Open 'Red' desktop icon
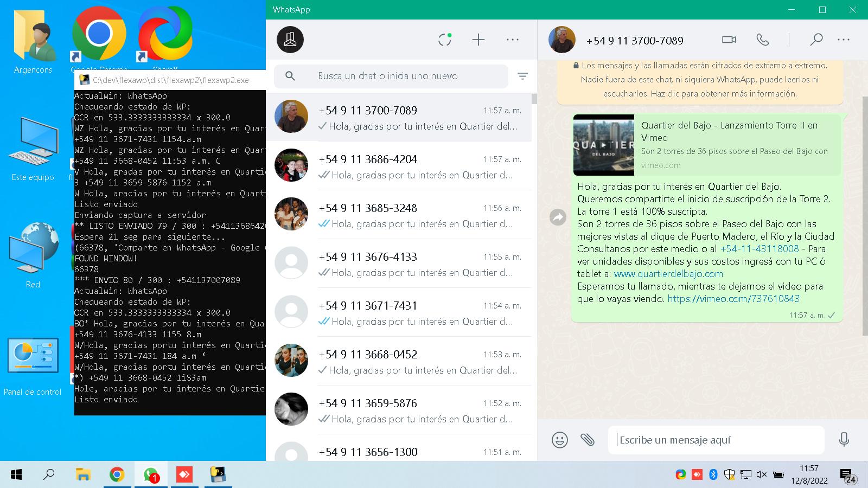The height and width of the screenshot is (488, 868). (x=33, y=255)
